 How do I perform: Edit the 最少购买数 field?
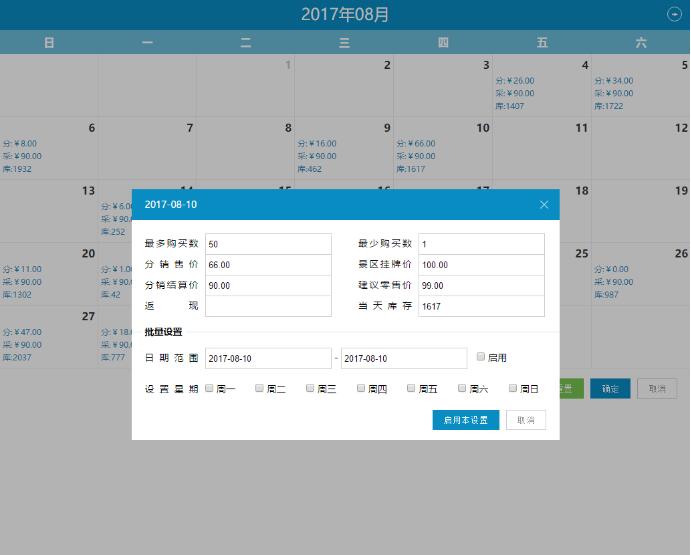pos(481,244)
